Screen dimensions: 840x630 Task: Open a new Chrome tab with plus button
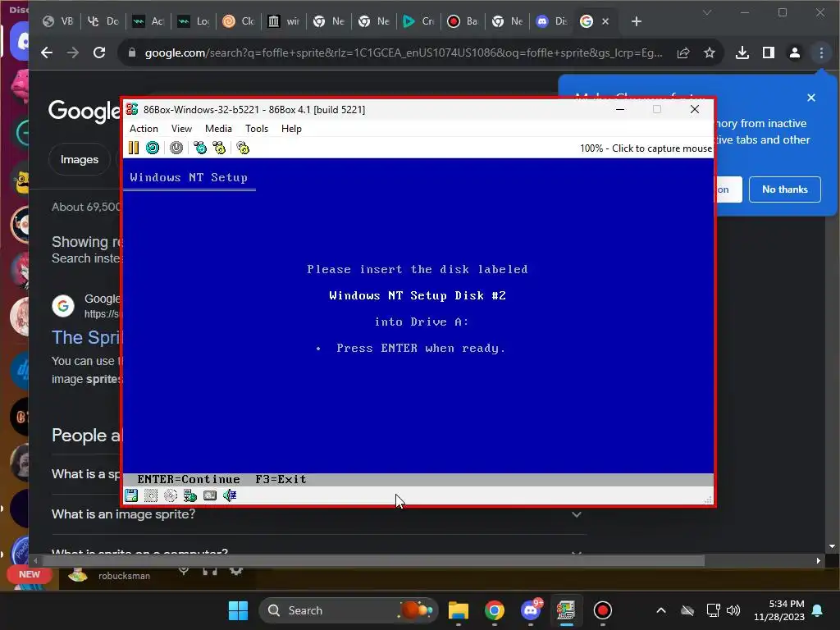click(636, 21)
